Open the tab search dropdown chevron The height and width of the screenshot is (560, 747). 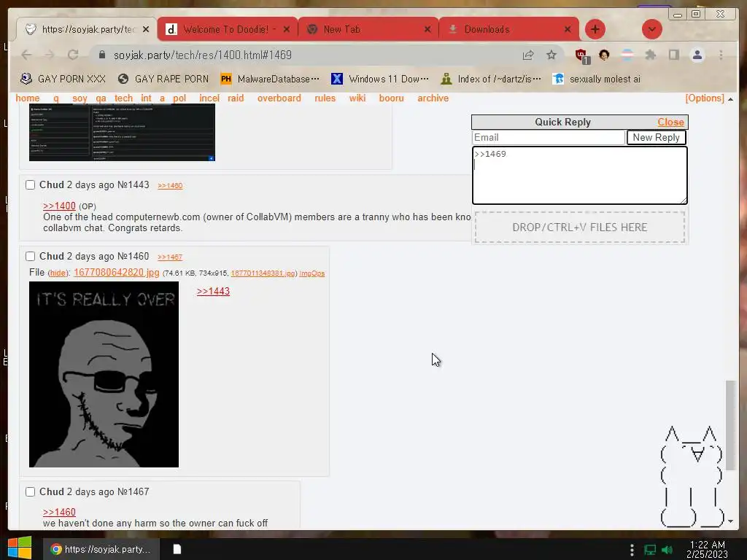[x=651, y=29]
